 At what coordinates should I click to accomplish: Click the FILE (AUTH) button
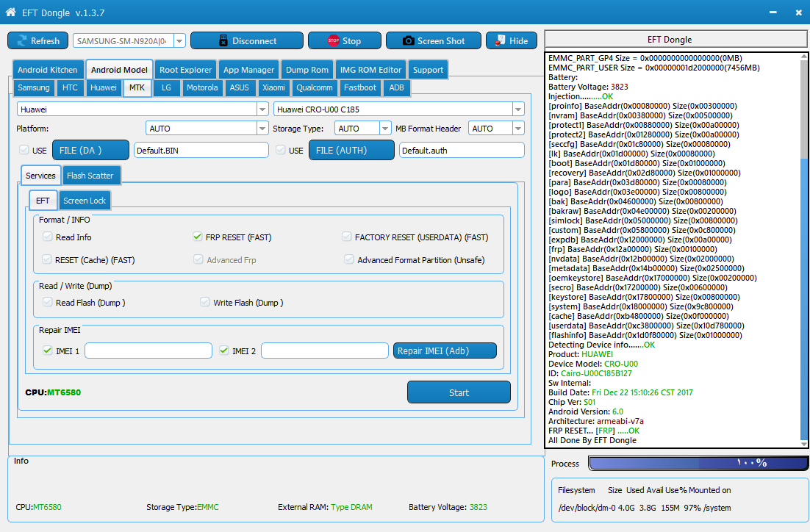pos(351,151)
